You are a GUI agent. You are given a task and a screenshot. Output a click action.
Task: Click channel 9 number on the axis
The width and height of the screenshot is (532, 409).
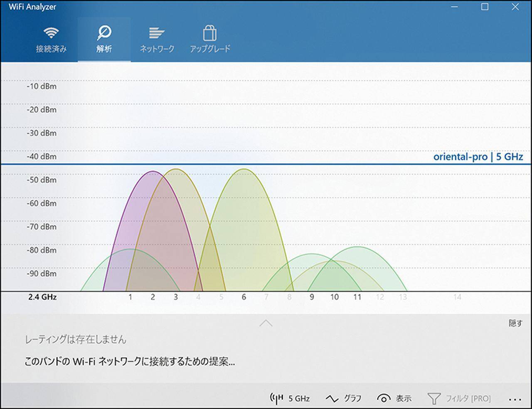click(x=312, y=297)
